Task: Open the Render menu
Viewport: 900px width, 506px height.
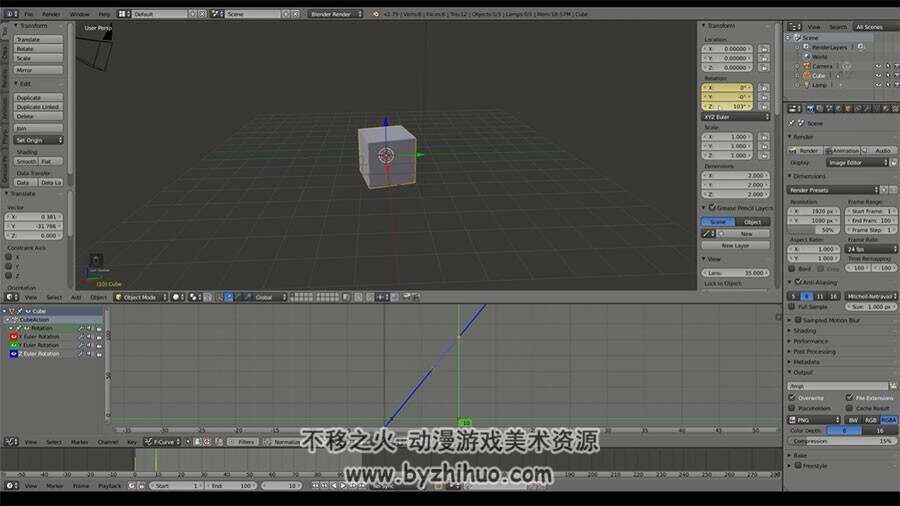Action: pyautogui.click(x=51, y=14)
